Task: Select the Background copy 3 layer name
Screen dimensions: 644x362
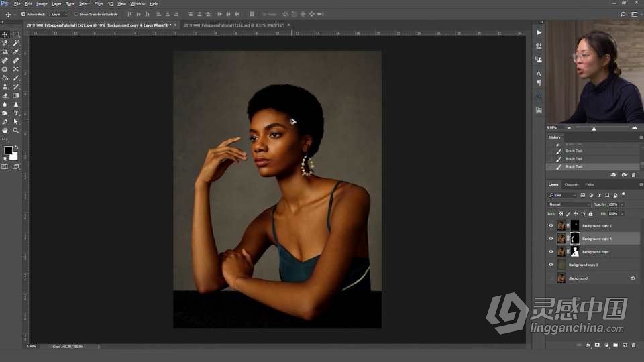Action: (583, 265)
